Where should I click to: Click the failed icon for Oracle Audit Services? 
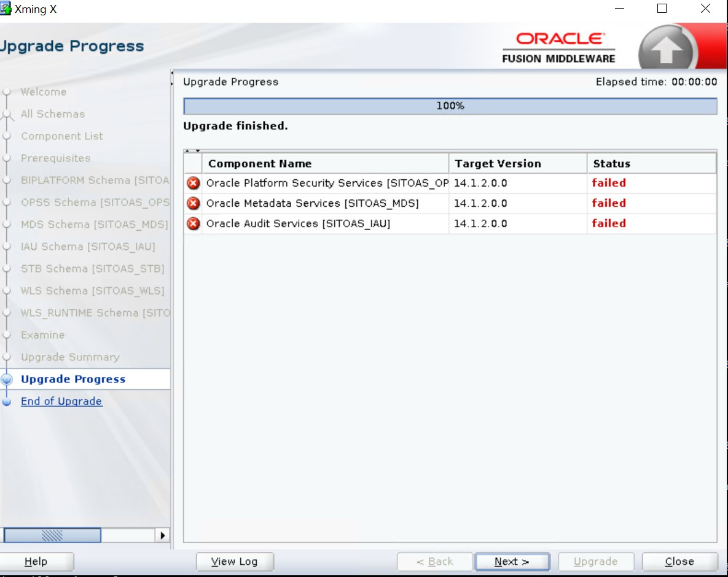coord(193,223)
